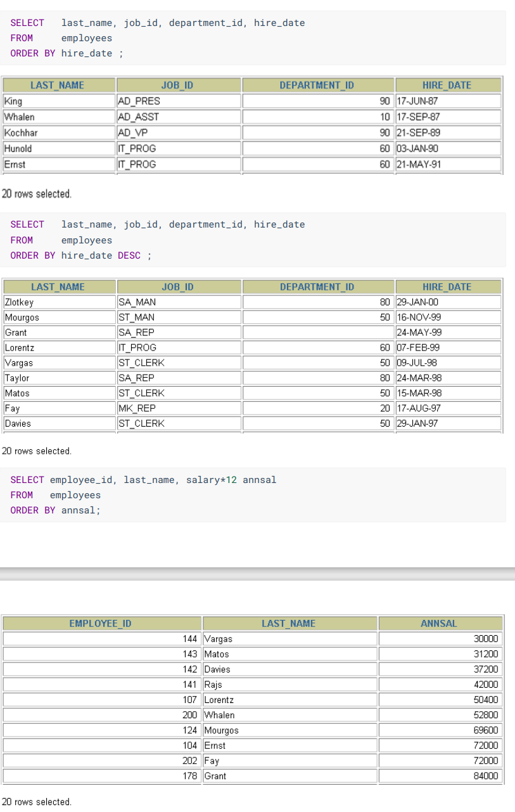
Task: Select employee ID 143
Action: (102, 654)
